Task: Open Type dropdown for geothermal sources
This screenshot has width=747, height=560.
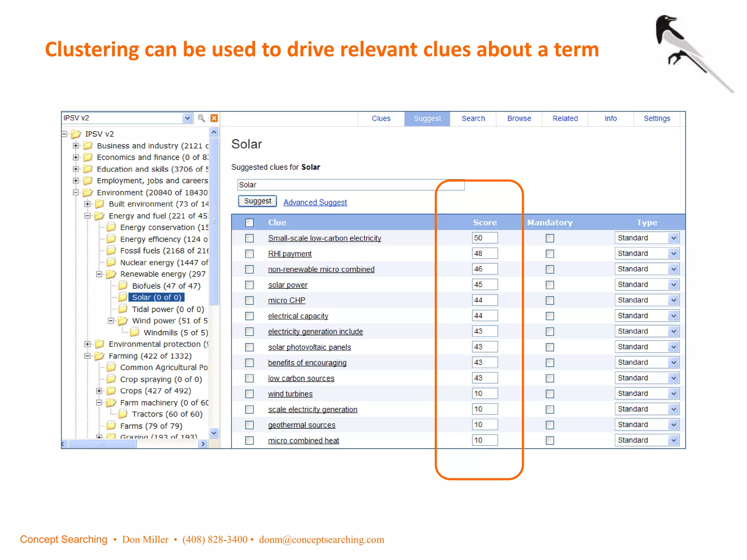Action: click(674, 425)
